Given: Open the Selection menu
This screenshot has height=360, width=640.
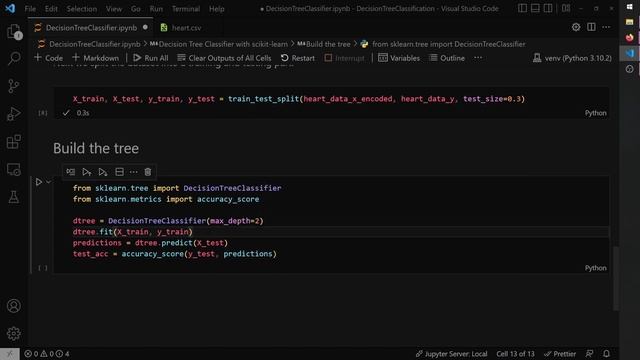Looking at the screenshot, I should point(82,9).
